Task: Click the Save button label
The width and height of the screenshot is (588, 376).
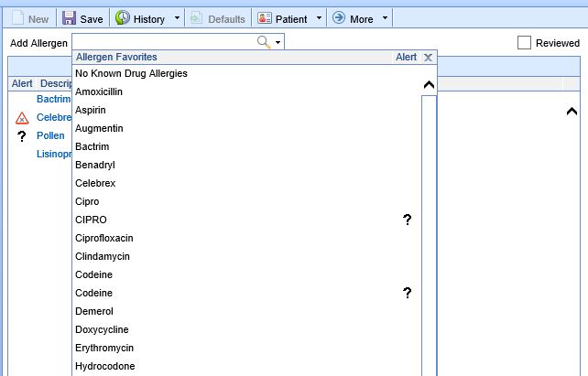Action: click(x=92, y=19)
